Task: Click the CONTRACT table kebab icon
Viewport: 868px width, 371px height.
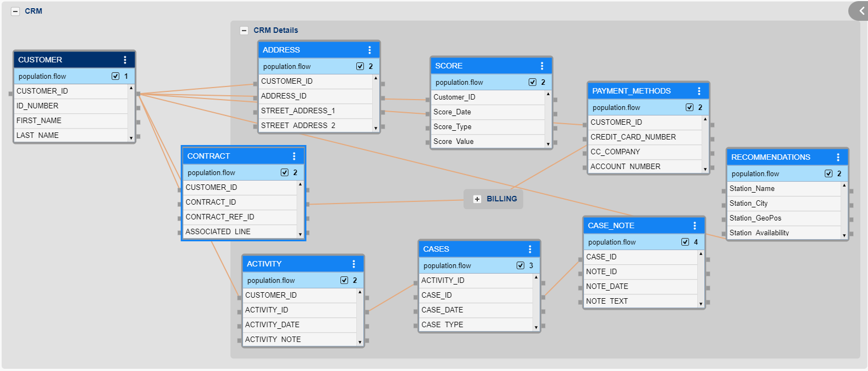Action: (294, 156)
